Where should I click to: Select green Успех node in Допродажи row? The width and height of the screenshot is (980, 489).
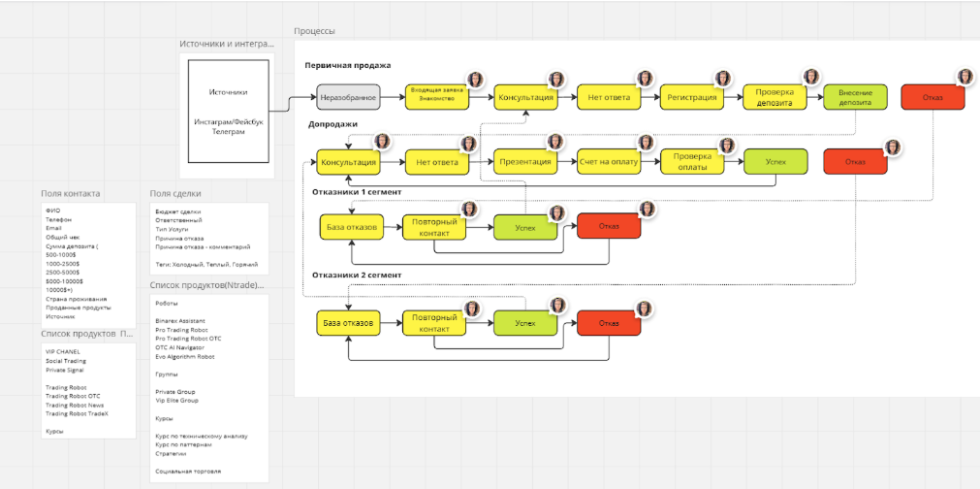775,161
